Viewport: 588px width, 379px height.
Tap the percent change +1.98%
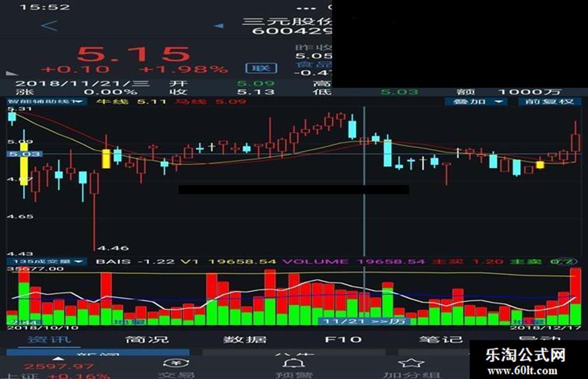coord(184,70)
